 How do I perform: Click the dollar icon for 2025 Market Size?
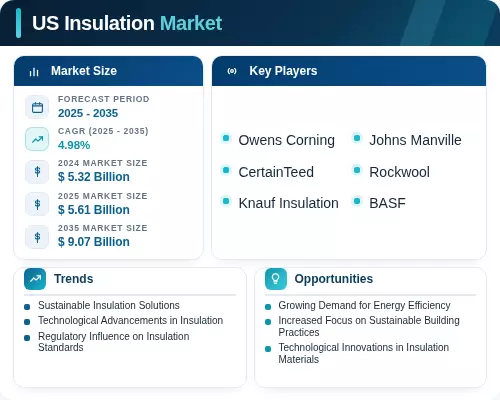coord(37,204)
